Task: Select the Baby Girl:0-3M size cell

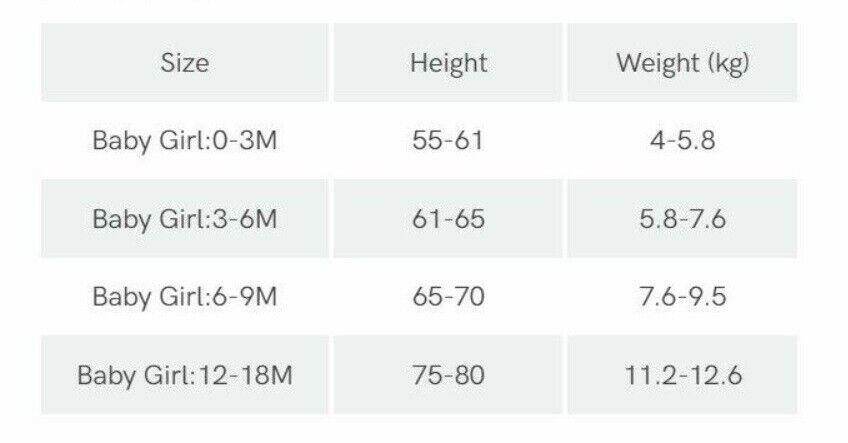Action: [x=185, y=141]
